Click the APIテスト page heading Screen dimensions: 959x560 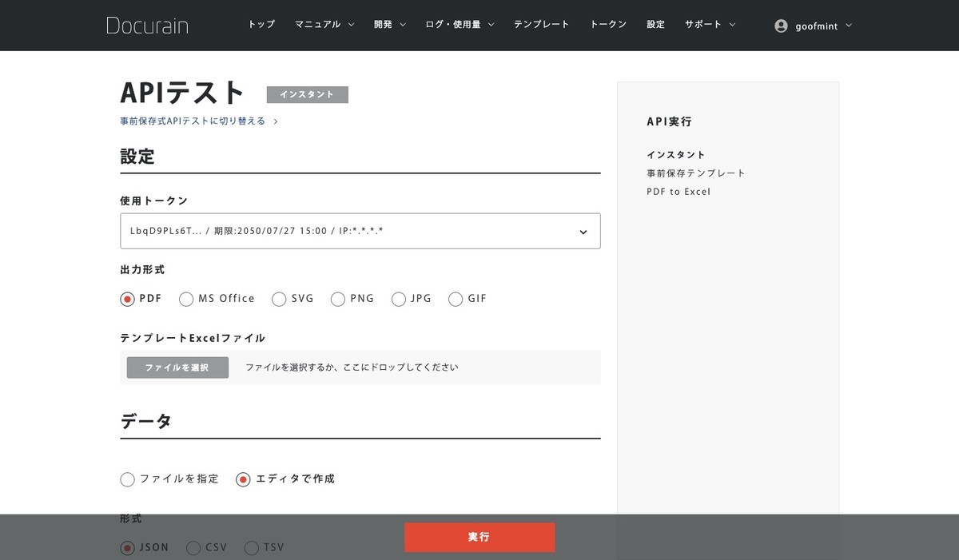[x=183, y=93]
